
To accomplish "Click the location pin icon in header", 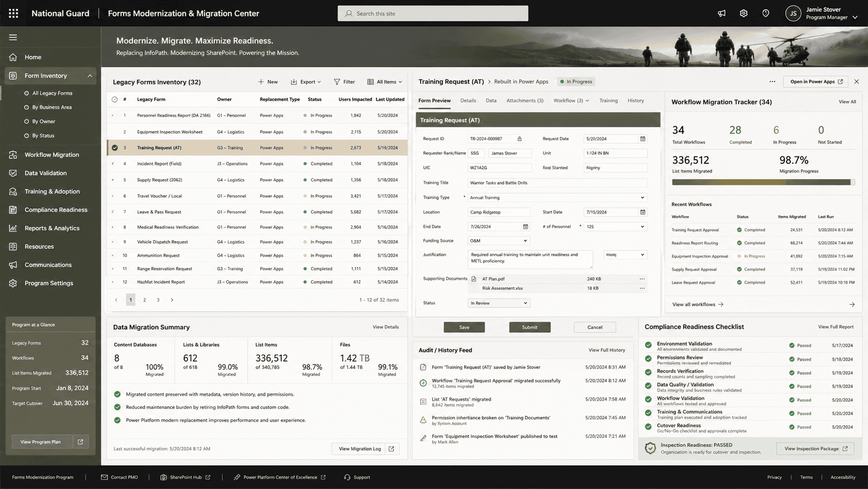I will pyautogui.click(x=766, y=14).
